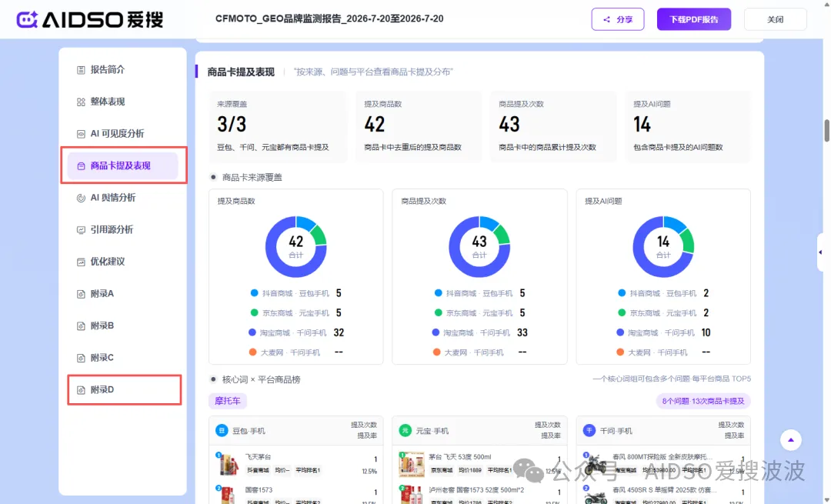Screen dimensions: 831x504
Task: Click the 附录A document icon
Action: pos(81,294)
